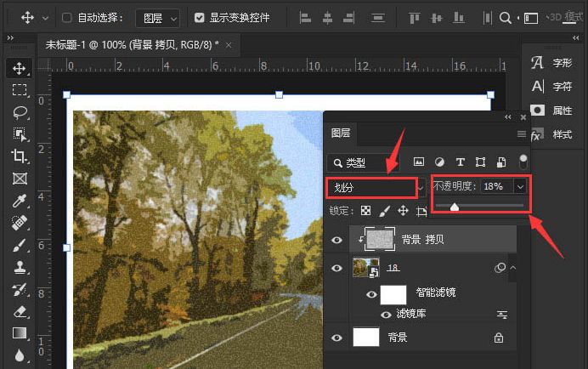Select the Crop tool
Image resolution: width=588 pixels, height=369 pixels.
point(19,156)
